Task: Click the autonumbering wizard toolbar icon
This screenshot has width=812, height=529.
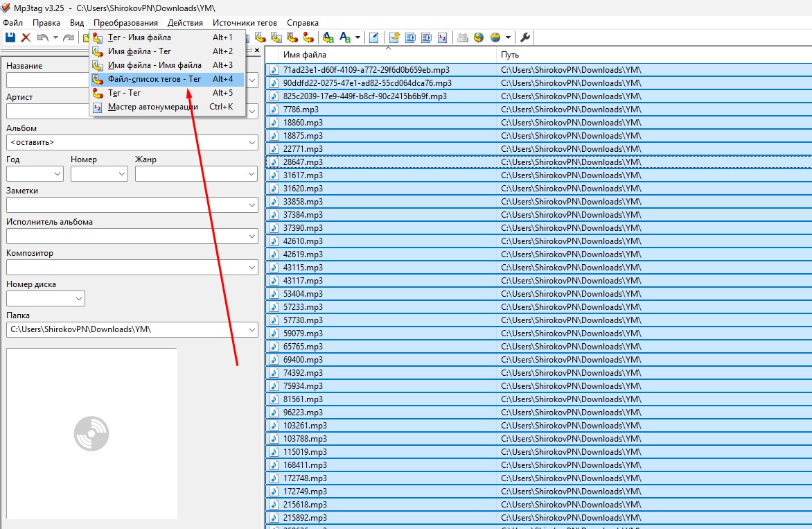Action: [x=443, y=37]
